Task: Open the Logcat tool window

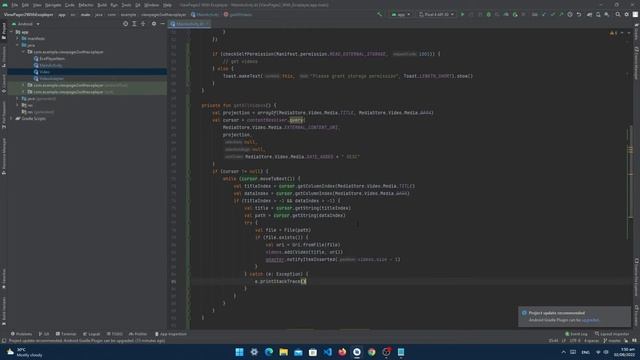Action: tap(91, 334)
